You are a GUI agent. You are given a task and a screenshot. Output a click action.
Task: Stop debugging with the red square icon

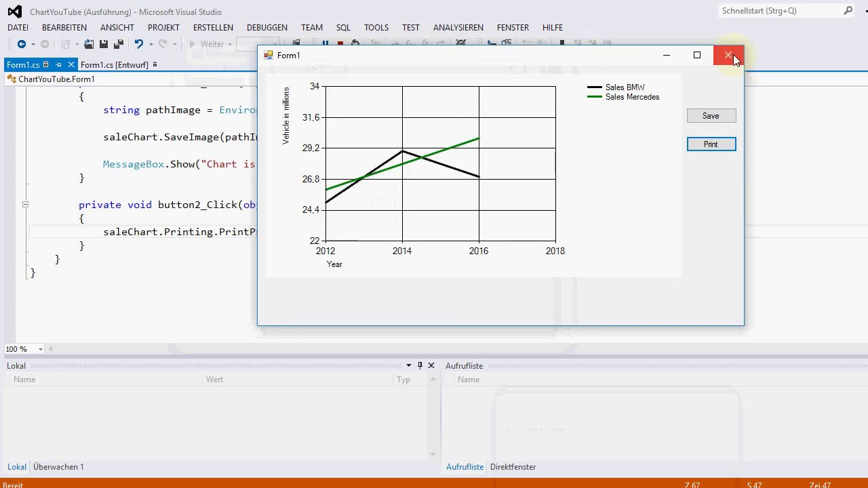(340, 43)
